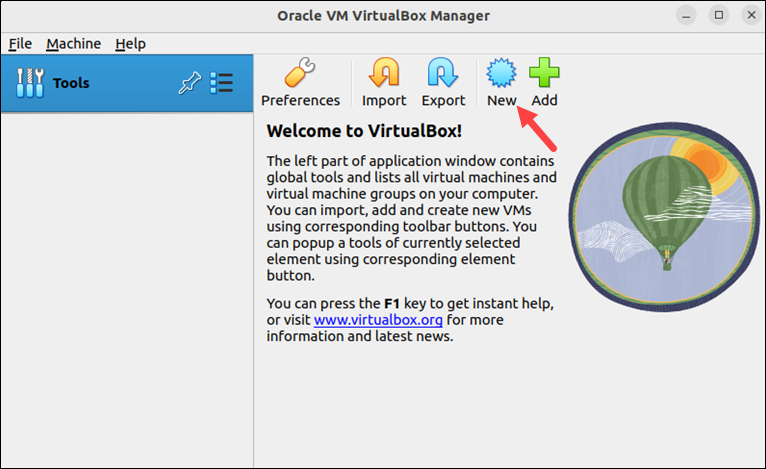Open the Tools list menu icon

221,83
